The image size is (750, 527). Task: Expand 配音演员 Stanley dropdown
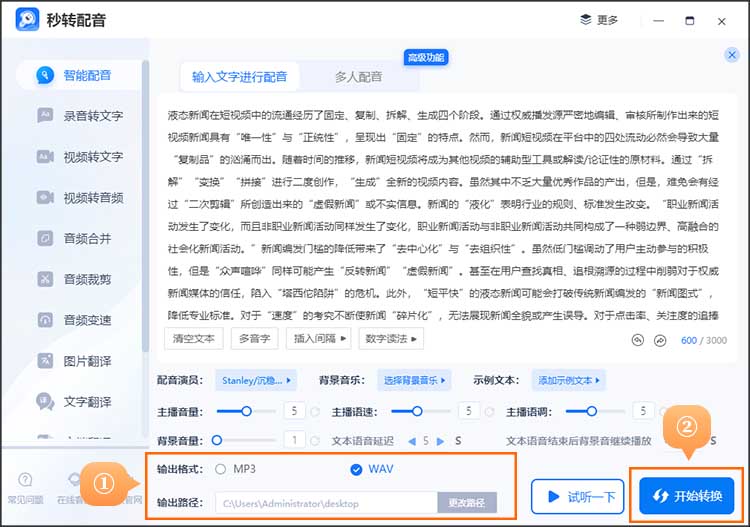pos(257,380)
